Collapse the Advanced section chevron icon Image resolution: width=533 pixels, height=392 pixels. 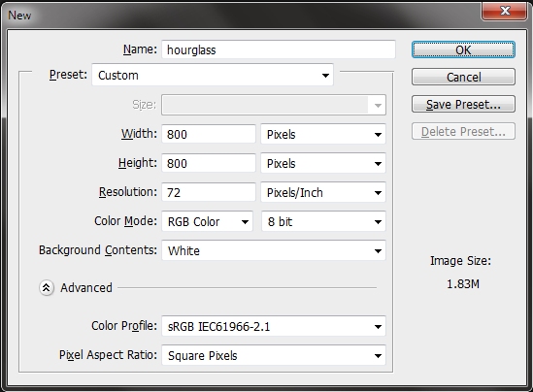47,288
